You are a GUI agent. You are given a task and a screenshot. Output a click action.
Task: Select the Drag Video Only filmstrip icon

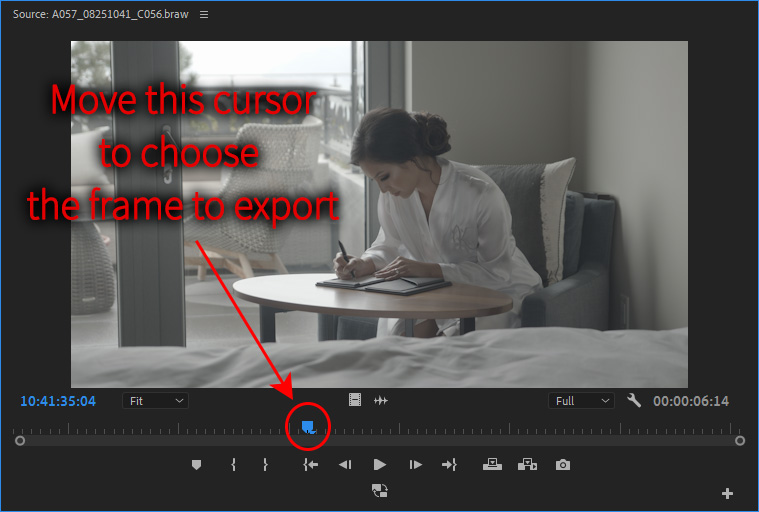[x=355, y=400]
